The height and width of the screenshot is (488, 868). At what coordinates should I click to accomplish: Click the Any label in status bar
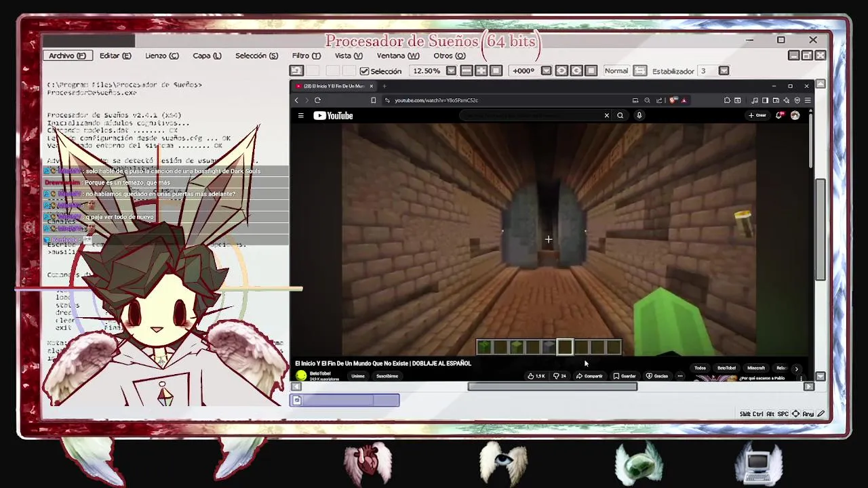(808, 413)
